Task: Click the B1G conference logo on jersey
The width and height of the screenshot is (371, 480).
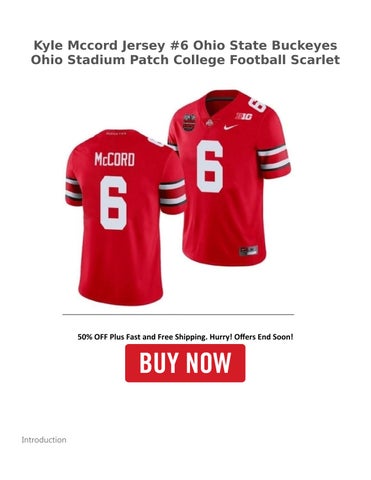Action: (244, 116)
